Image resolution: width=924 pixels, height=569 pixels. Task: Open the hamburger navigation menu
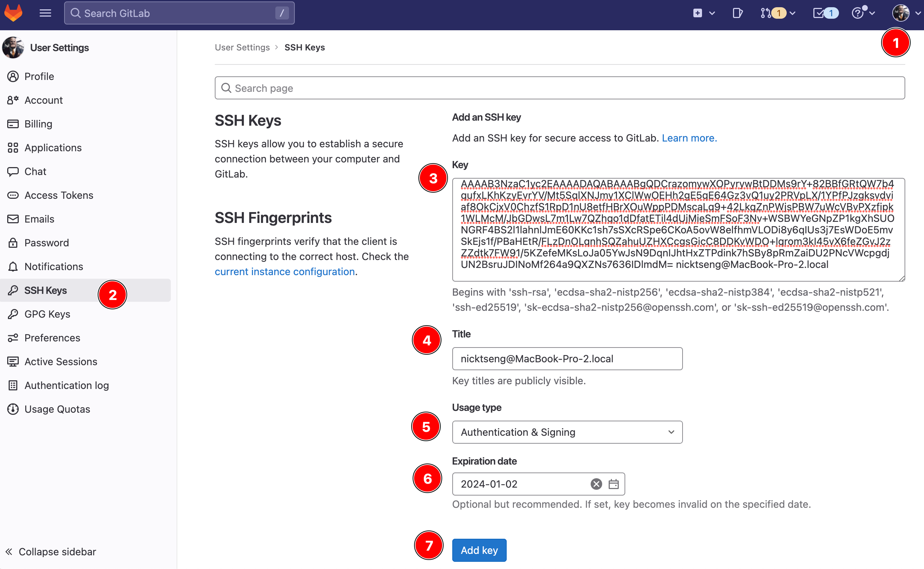(x=45, y=13)
